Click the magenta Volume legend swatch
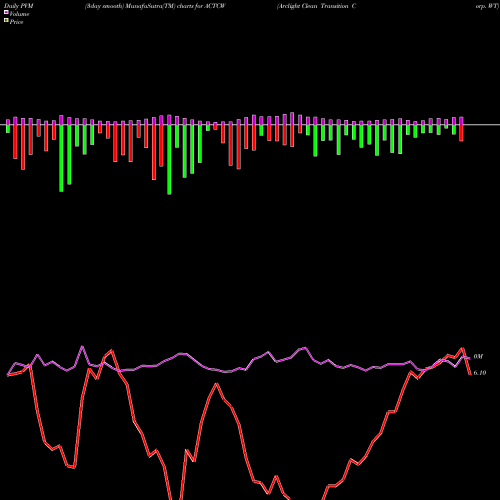 (6, 12)
